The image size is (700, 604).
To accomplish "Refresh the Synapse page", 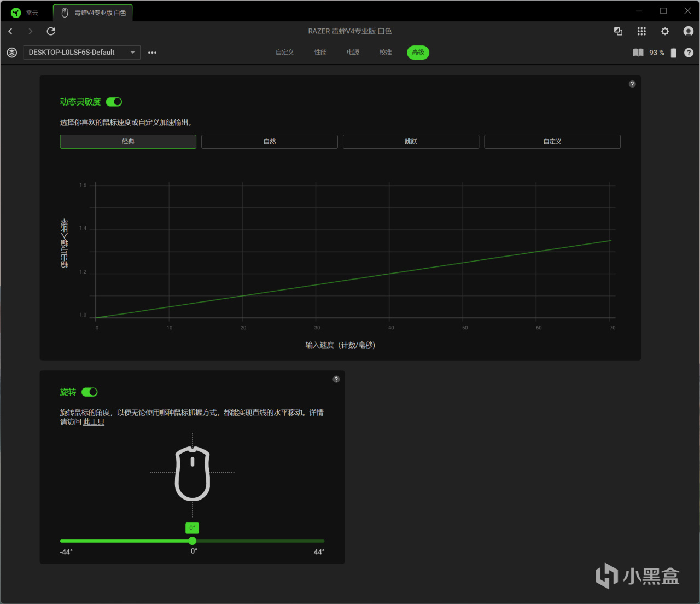I will coord(51,31).
